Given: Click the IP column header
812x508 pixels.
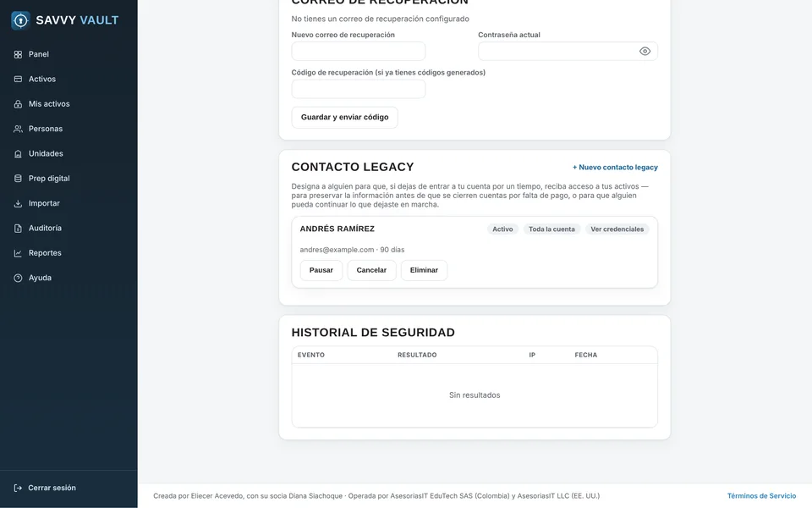Looking at the screenshot, I should tap(532, 355).
